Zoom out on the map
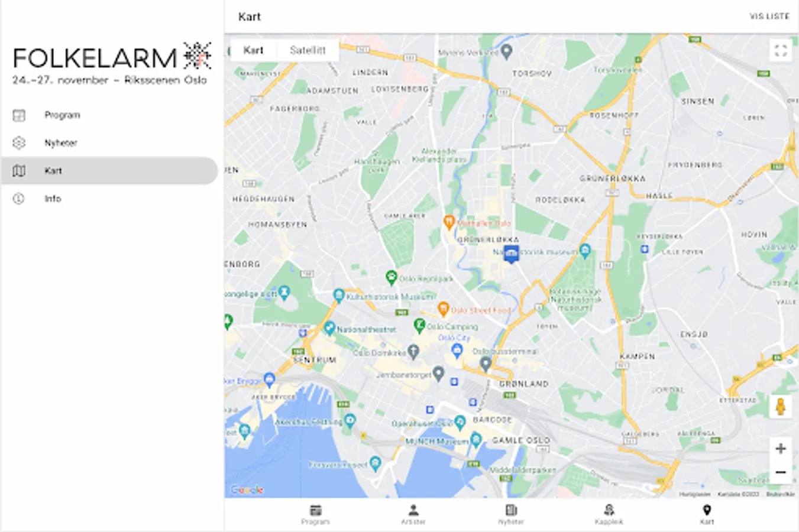 781,472
